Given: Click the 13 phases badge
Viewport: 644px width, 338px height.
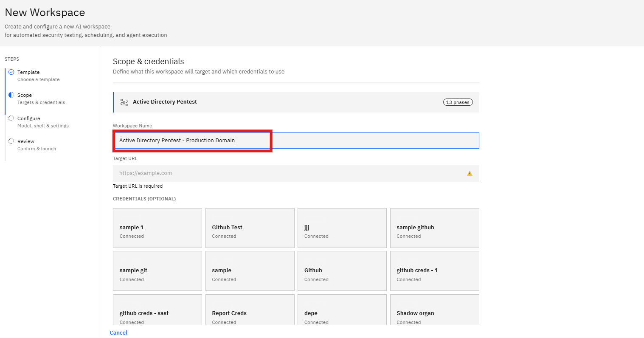Looking at the screenshot, I should [458, 102].
